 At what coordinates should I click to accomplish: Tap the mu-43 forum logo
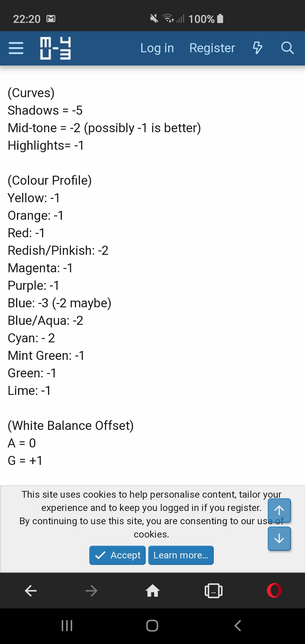[55, 48]
